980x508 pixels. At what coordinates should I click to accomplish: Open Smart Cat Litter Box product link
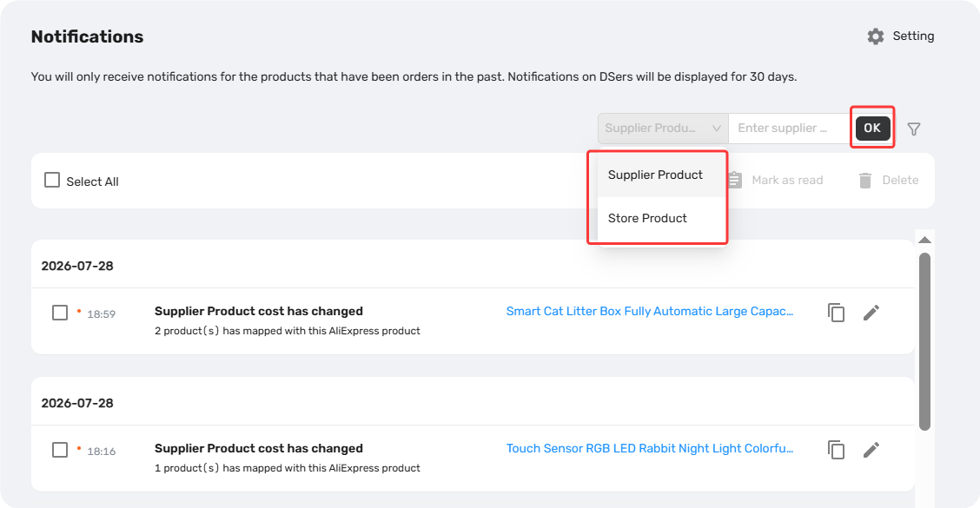(x=649, y=311)
